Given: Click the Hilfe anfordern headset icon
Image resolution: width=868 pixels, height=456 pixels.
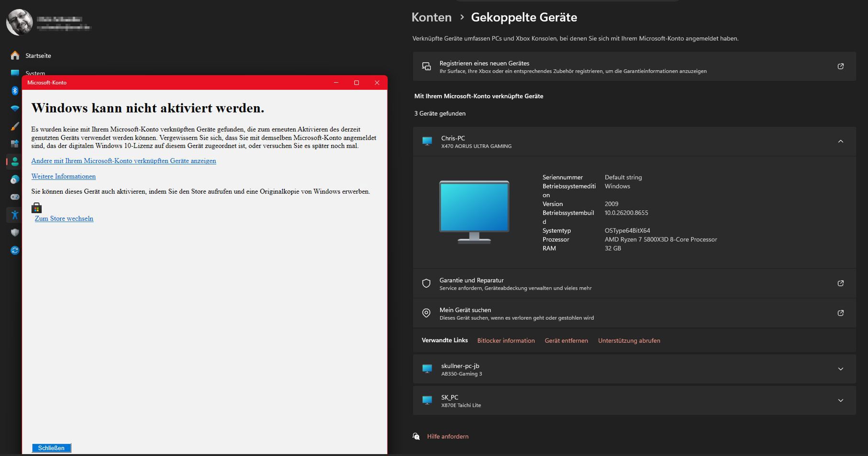Looking at the screenshot, I should [x=416, y=436].
